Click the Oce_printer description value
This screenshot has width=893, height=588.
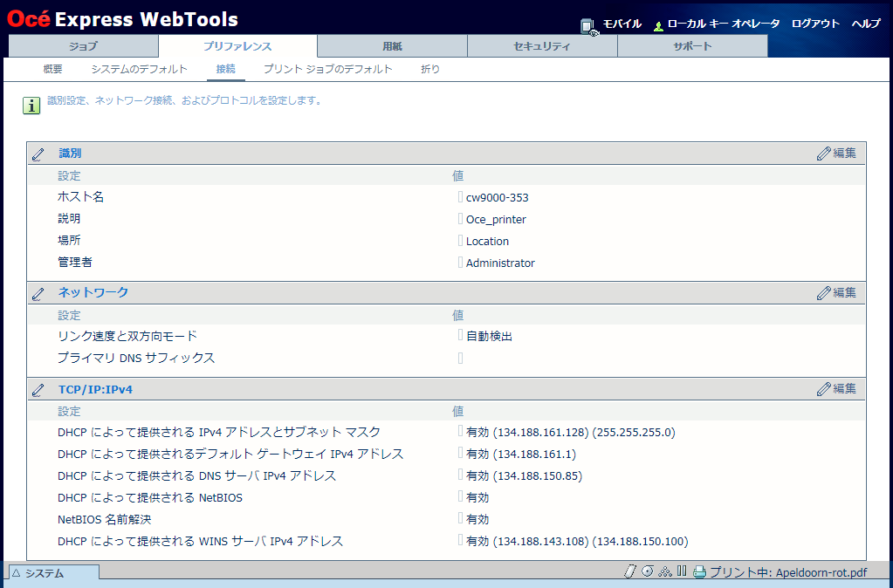coord(496,219)
